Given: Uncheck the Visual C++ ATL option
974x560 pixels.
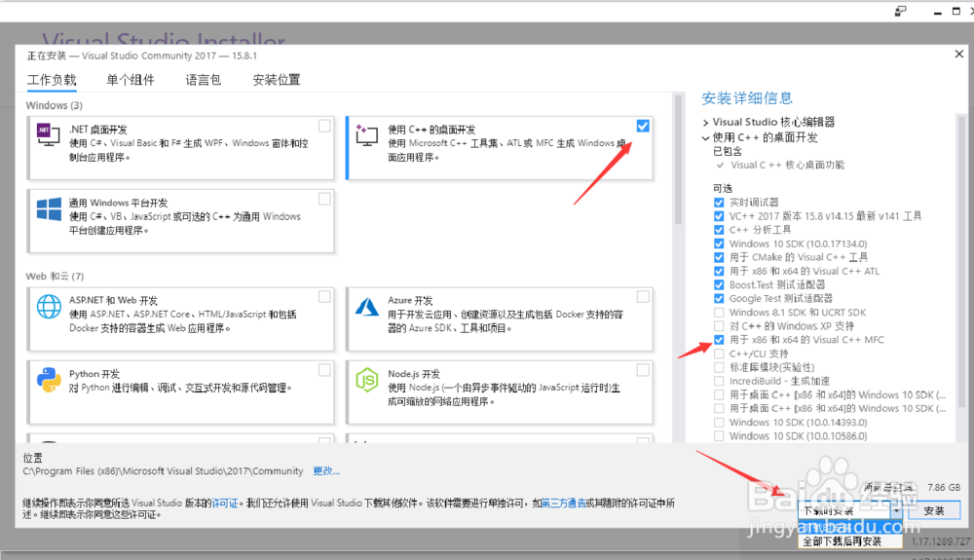Looking at the screenshot, I should [719, 271].
